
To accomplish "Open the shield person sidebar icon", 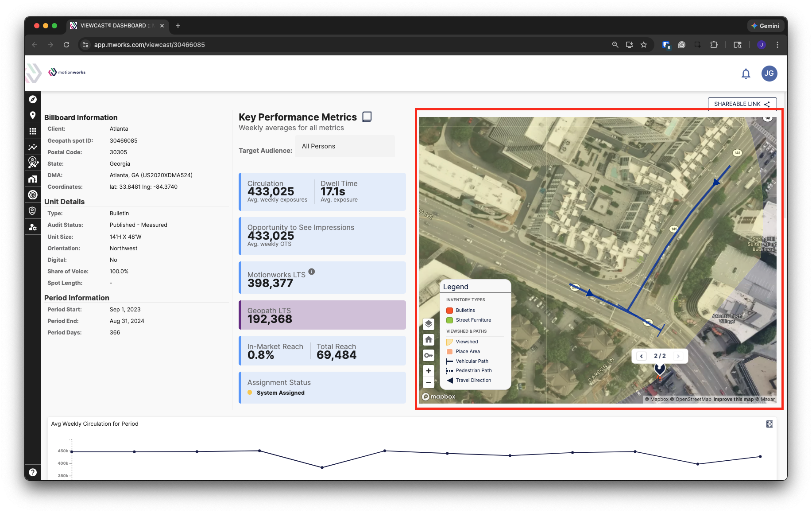I will (x=33, y=211).
